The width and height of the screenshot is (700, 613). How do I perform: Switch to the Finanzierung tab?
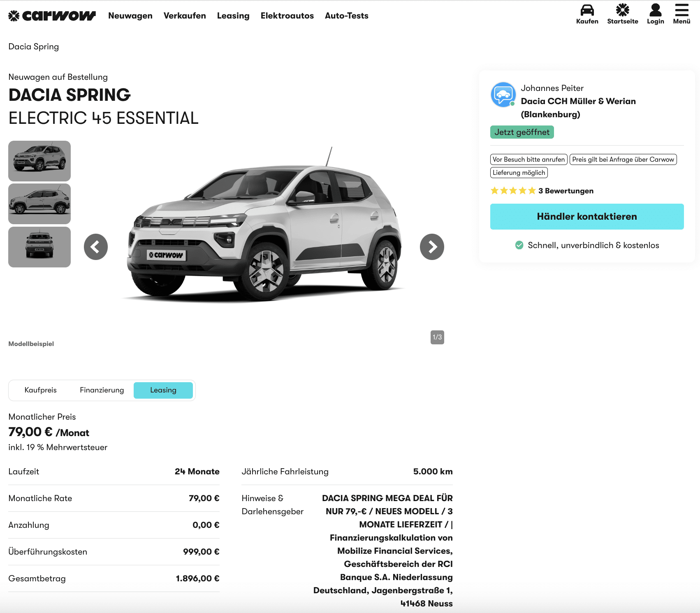click(x=102, y=390)
